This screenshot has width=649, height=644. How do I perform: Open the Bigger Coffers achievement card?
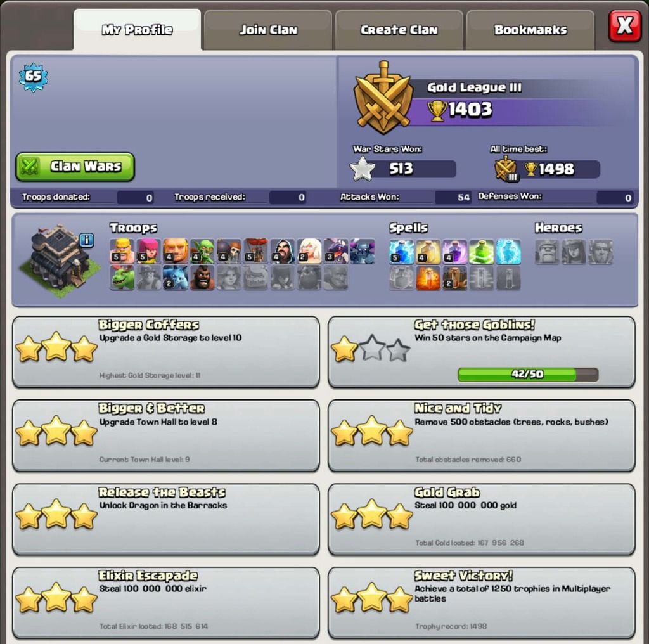pos(166,352)
